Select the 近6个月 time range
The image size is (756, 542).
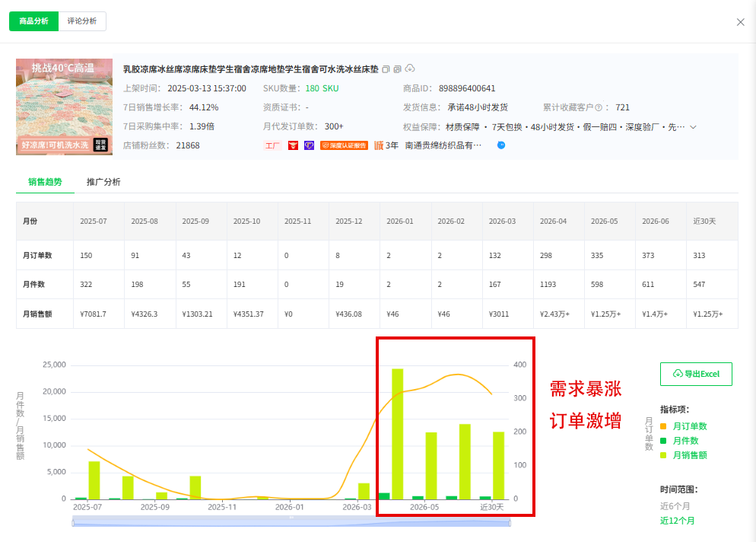[675, 506]
